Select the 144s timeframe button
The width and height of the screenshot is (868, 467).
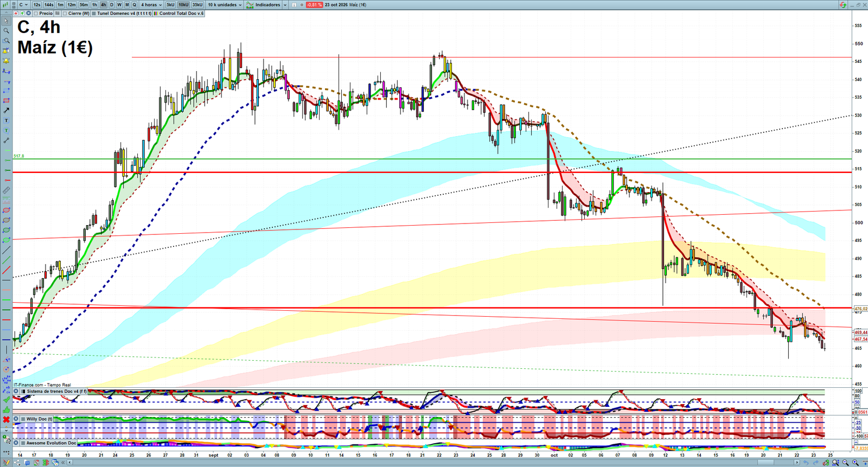[49, 4]
